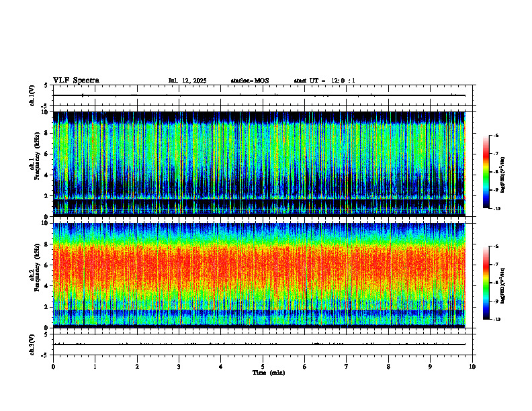This screenshot has height=411, width=532.
Task: Click the ch.1 spectrogram panel
Action: [x=259, y=164]
